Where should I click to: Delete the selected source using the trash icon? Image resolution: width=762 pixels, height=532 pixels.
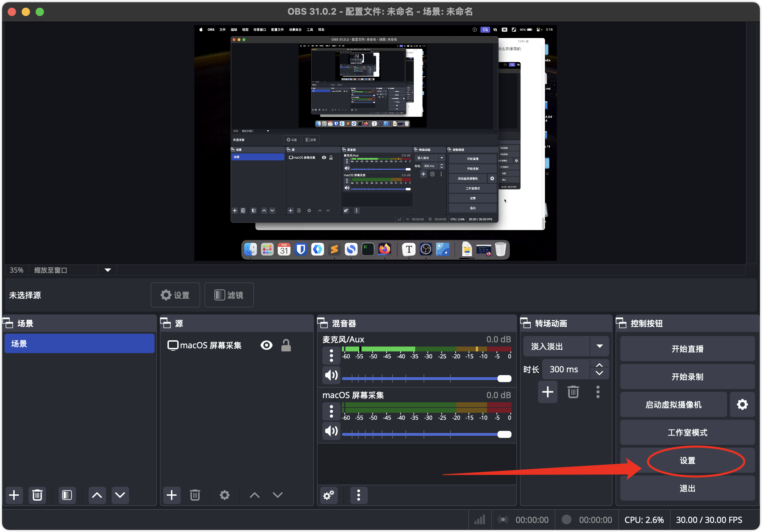(195, 495)
